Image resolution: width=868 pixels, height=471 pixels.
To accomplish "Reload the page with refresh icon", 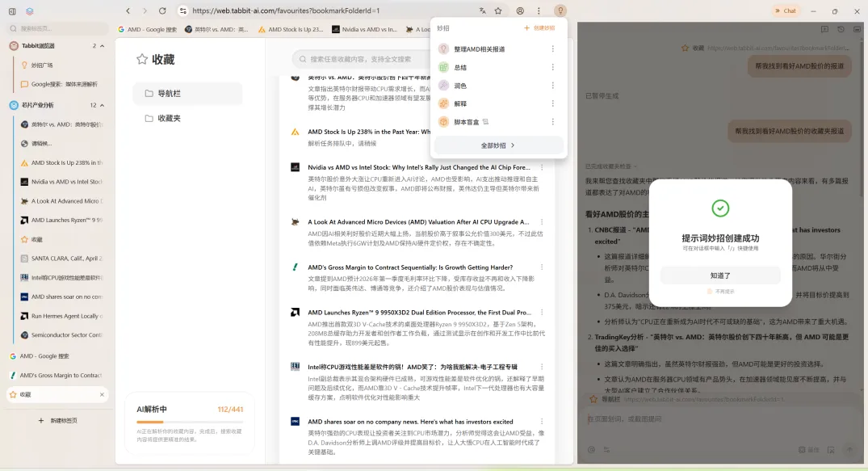I will pyautogui.click(x=162, y=11).
